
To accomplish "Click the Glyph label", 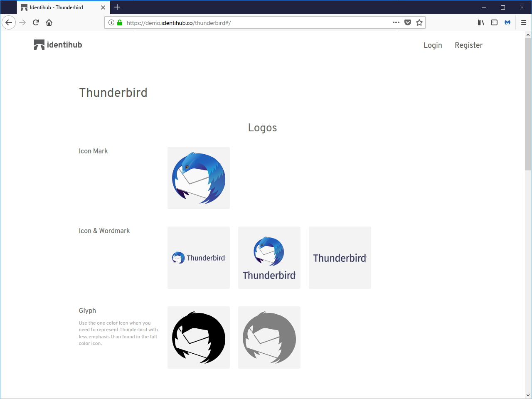I will 87,311.
